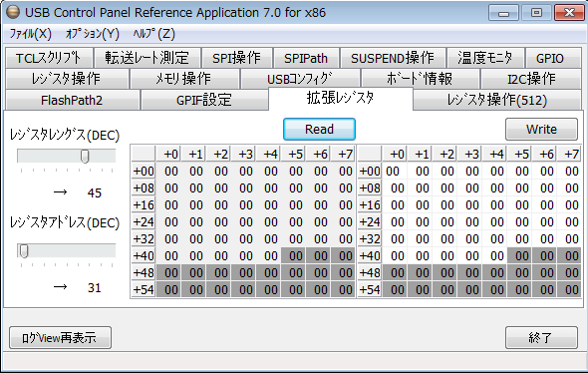Viewport: 588px width, 374px height.
Task: Select the 拡張レジスタ tab
Action: tap(341, 99)
